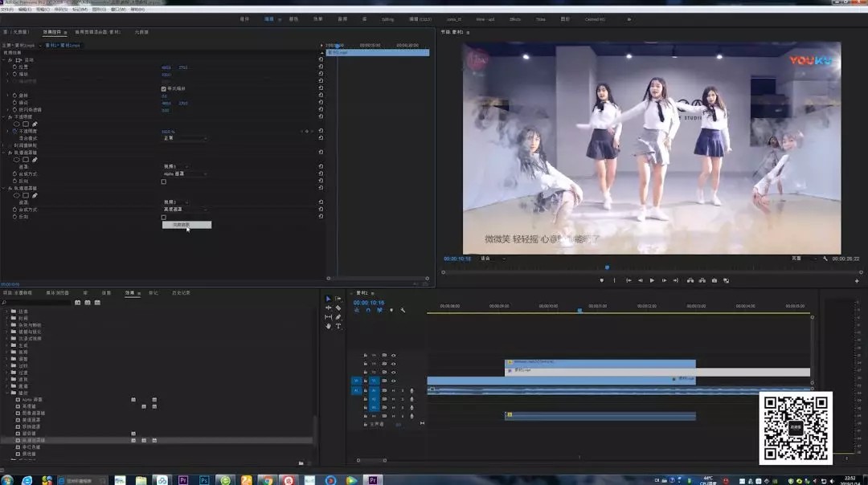Show more workspaces overflow arrow

[x=628, y=19]
